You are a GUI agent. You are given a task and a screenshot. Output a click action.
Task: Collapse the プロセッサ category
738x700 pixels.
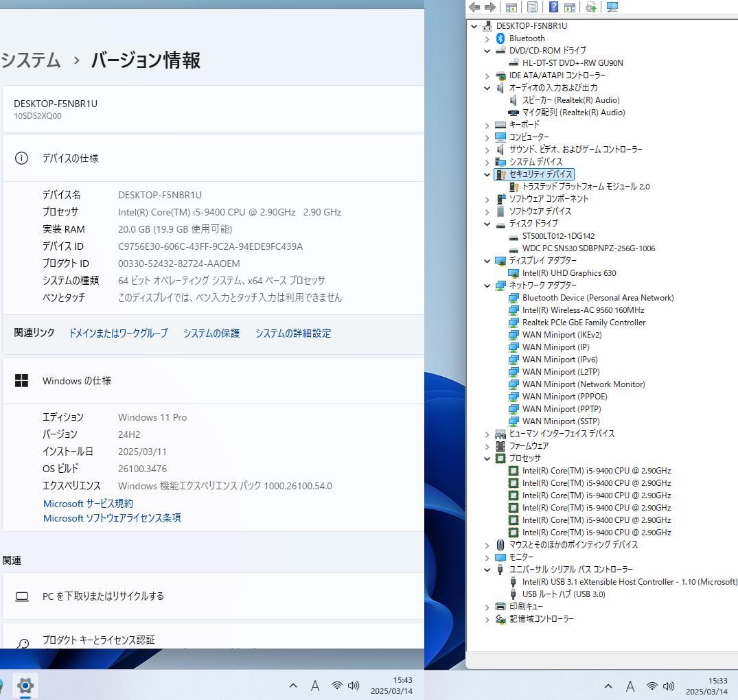[487, 458]
